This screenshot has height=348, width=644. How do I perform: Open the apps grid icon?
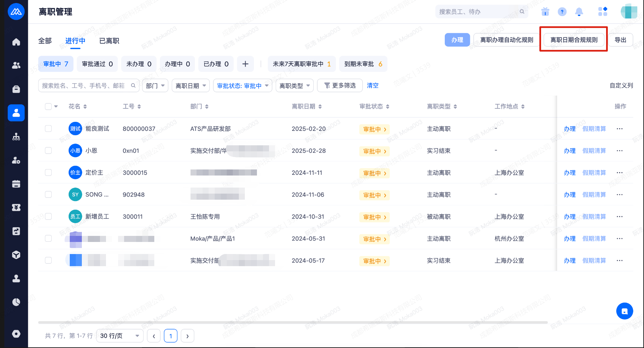pyautogui.click(x=603, y=12)
